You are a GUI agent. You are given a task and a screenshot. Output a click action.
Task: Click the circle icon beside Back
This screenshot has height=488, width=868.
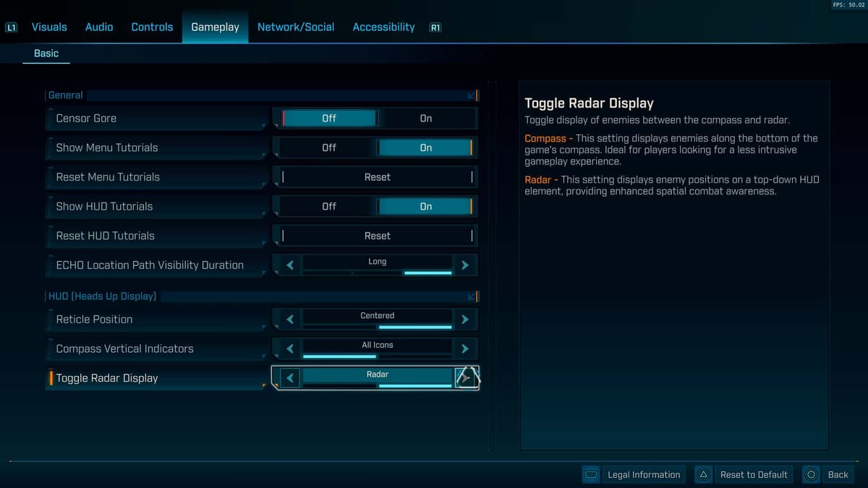[811, 475]
